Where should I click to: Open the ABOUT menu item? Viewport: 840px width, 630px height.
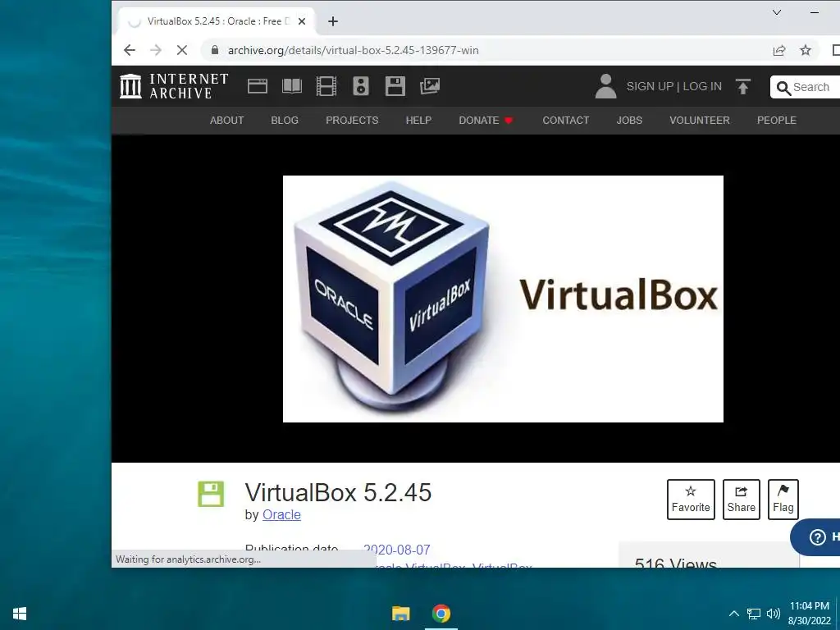[x=226, y=121]
